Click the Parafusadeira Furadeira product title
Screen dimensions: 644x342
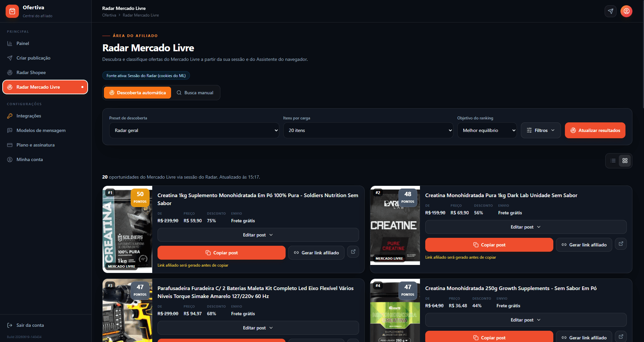(255, 292)
